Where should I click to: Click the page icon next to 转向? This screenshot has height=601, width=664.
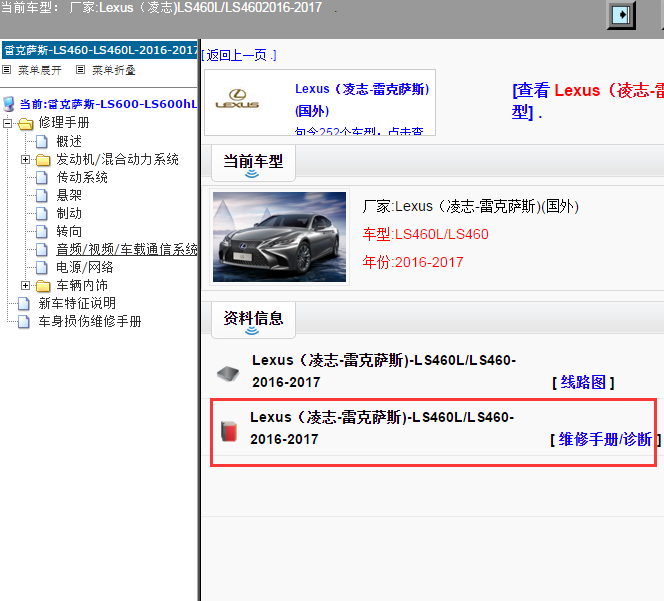42,232
